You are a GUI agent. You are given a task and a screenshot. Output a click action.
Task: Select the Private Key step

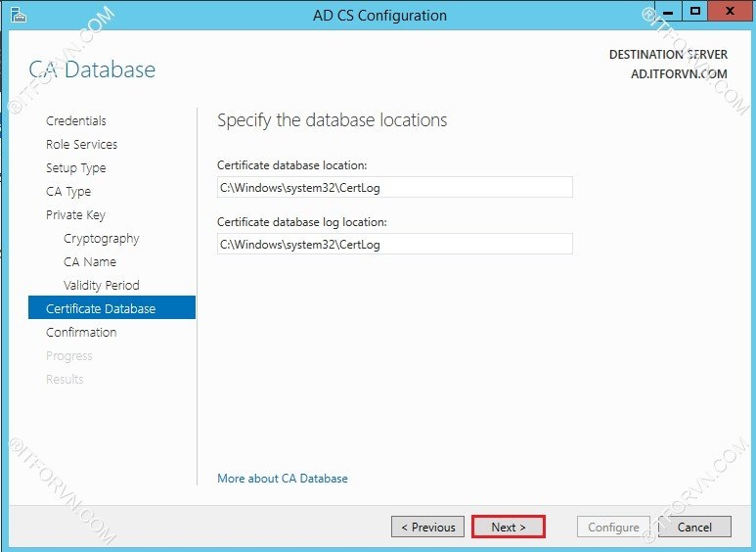coord(75,215)
